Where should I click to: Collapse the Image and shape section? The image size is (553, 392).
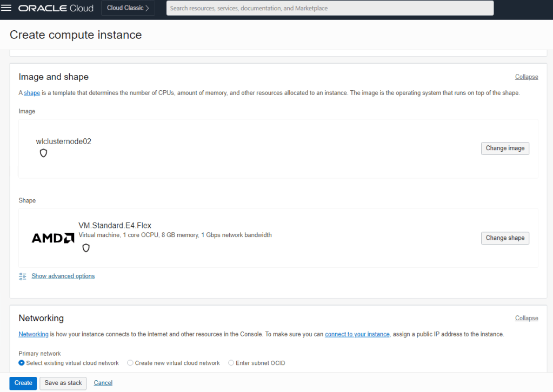click(x=526, y=77)
